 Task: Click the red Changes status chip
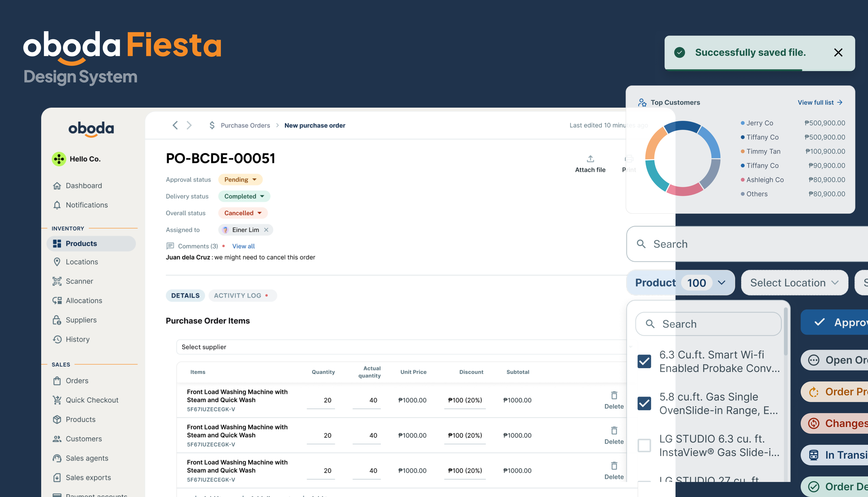(x=834, y=423)
